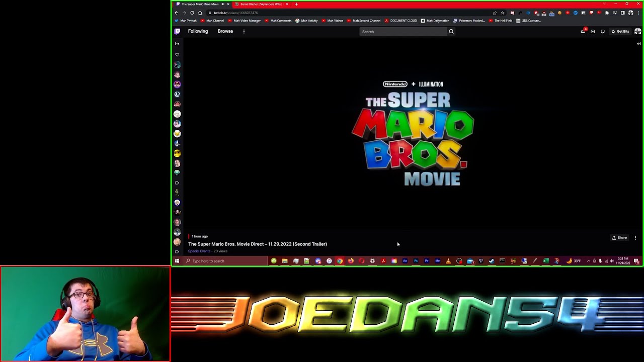Open the Chrome three-dot menu
The image size is (644, 362).
coord(638,13)
